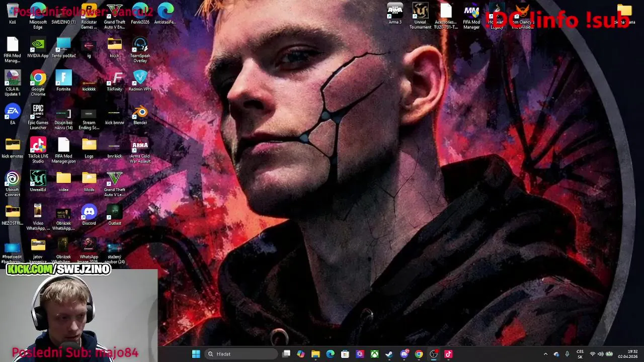Open Epic Games Launcher shortcut
This screenshot has width=644, height=362.
pyautogui.click(x=38, y=117)
